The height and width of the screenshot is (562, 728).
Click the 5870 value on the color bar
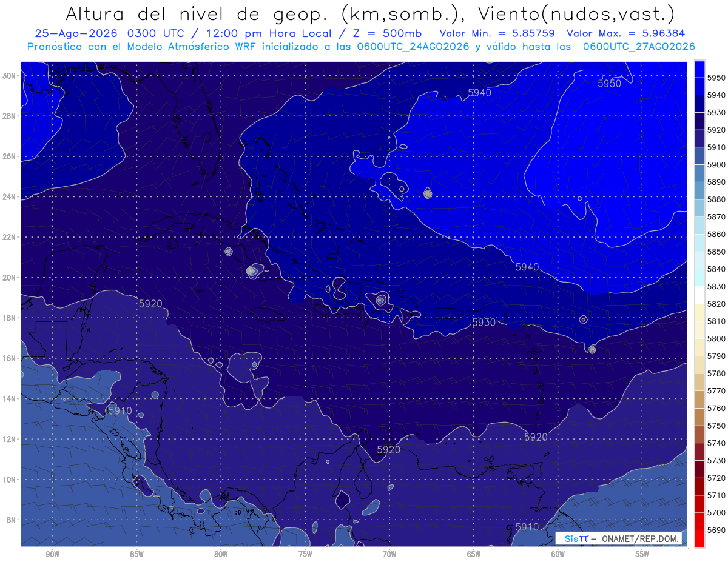716,216
